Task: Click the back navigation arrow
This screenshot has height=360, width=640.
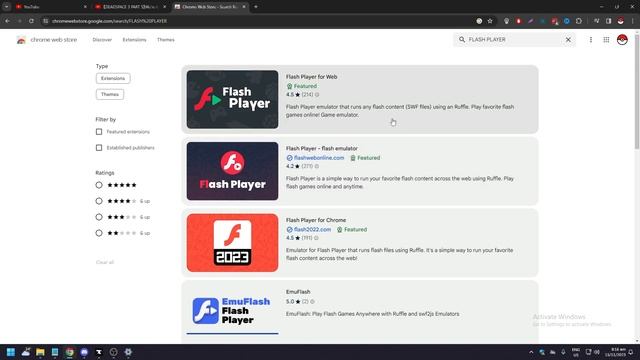Action: 7,21
